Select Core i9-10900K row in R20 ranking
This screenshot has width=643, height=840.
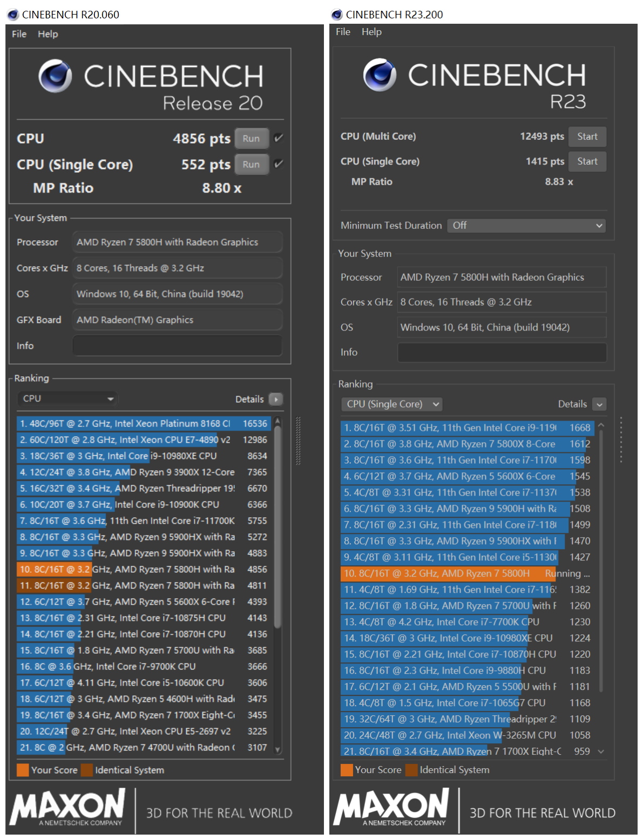coord(144,505)
